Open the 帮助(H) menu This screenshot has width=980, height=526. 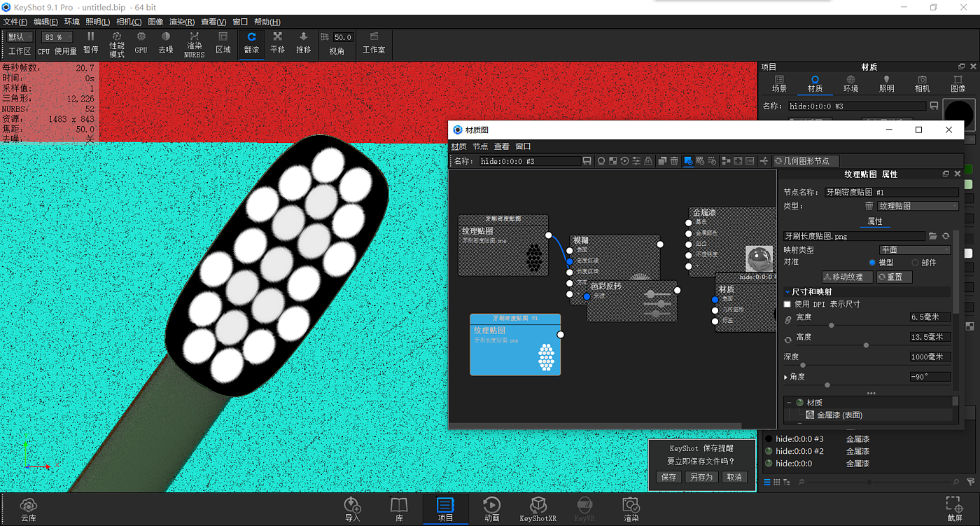click(267, 22)
